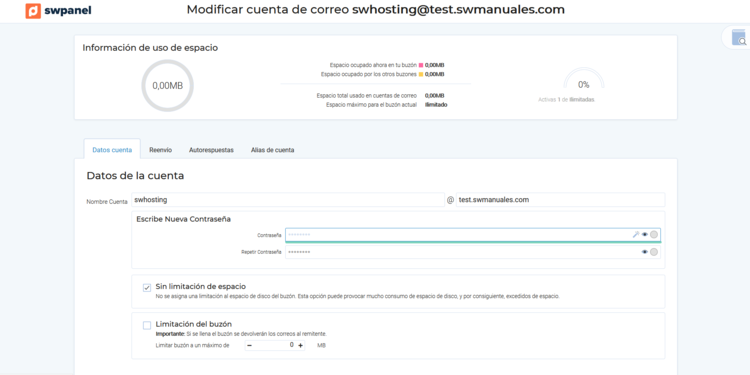Click the grey circle in Repetir Contraseña field
The height and width of the screenshot is (375, 750).
coord(654,252)
